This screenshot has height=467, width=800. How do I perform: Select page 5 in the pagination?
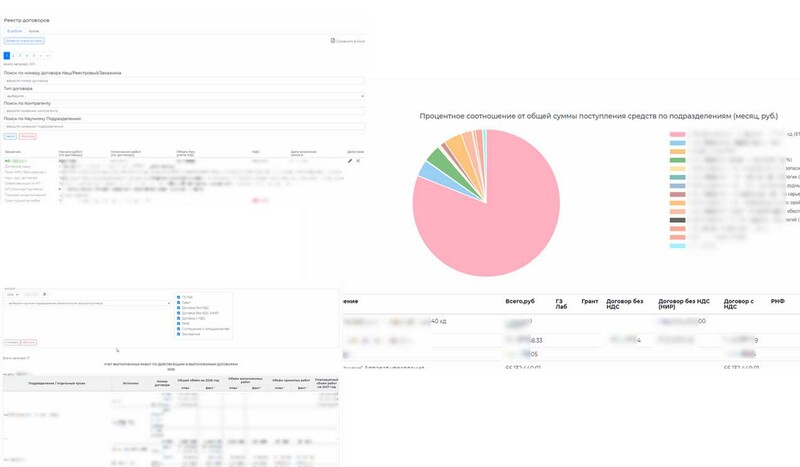pos(34,56)
